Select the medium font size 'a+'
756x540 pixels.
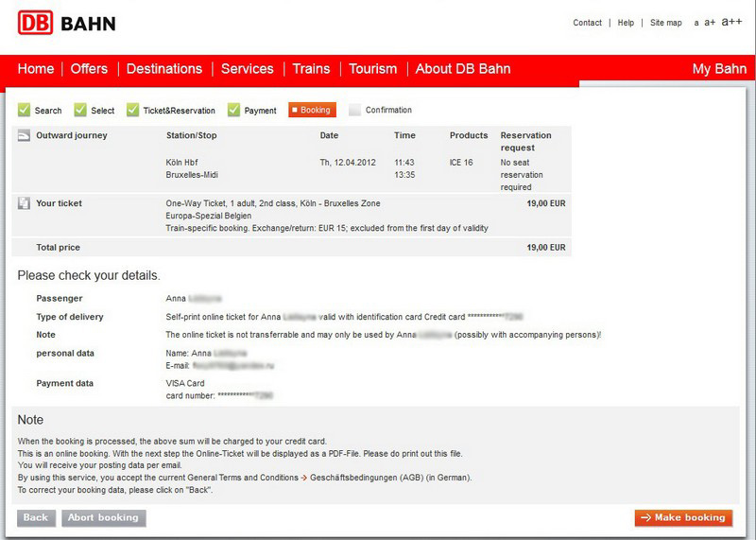tap(710, 22)
